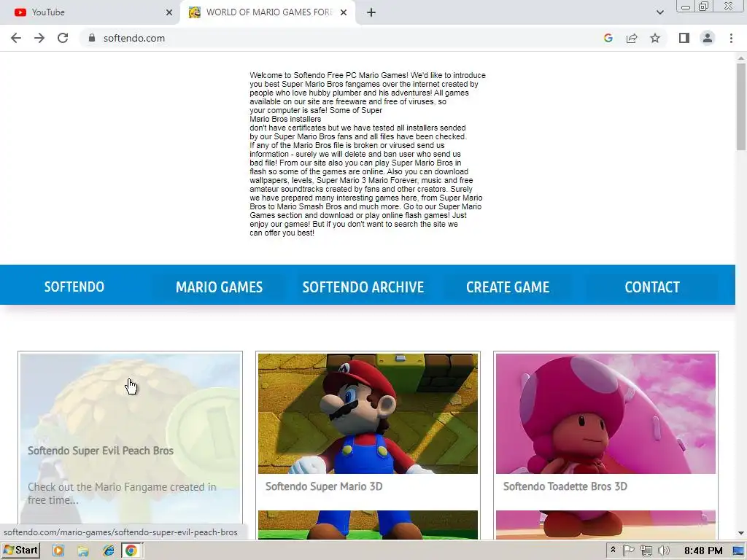The image size is (747, 560).
Task: Click the Softendo Toadette Bros 3D title
Action: (x=565, y=486)
